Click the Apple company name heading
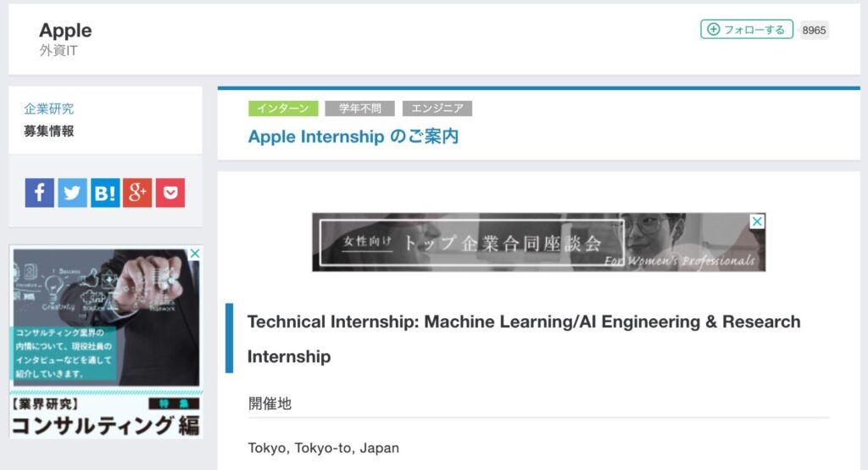 click(x=65, y=30)
